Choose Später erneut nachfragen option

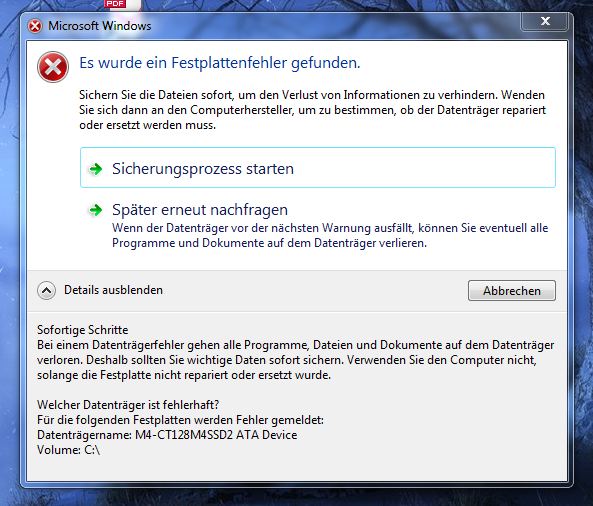pyautogui.click(x=318, y=225)
